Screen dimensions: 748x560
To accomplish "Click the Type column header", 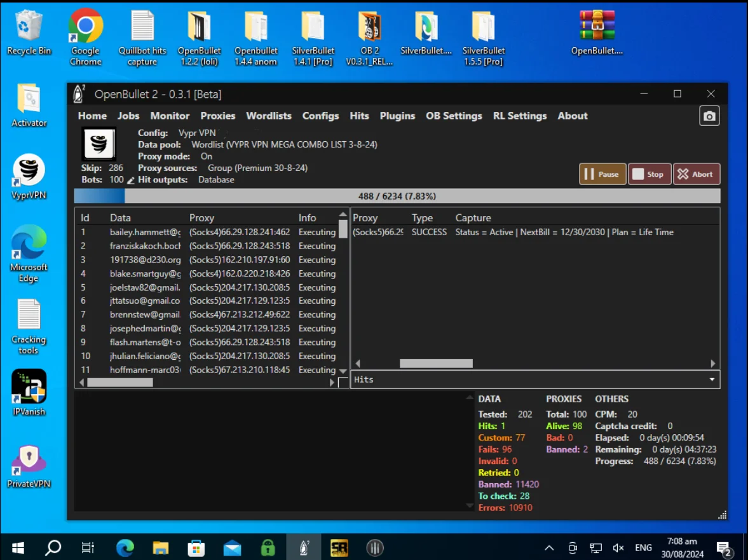I will coord(422,218).
